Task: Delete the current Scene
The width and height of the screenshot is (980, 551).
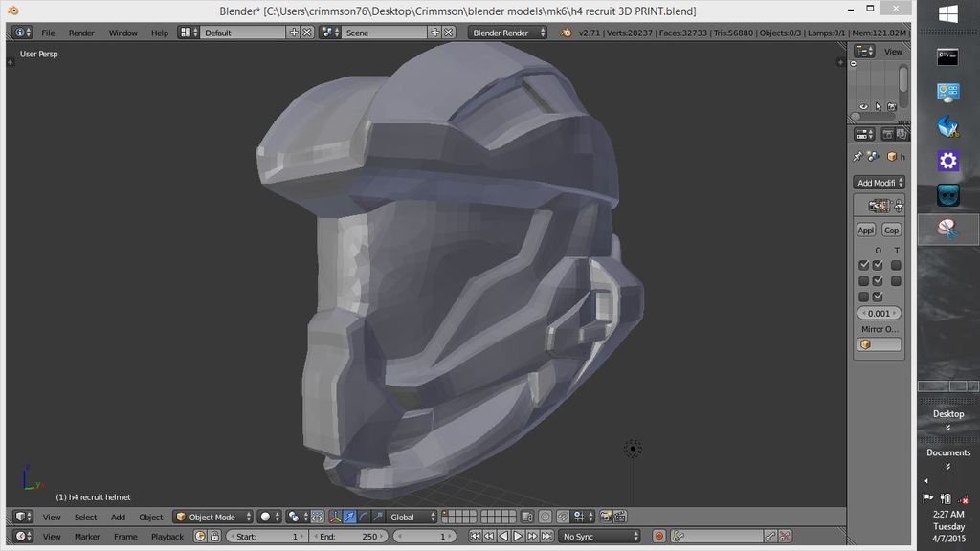Action: pyautogui.click(x=448, y=33)
